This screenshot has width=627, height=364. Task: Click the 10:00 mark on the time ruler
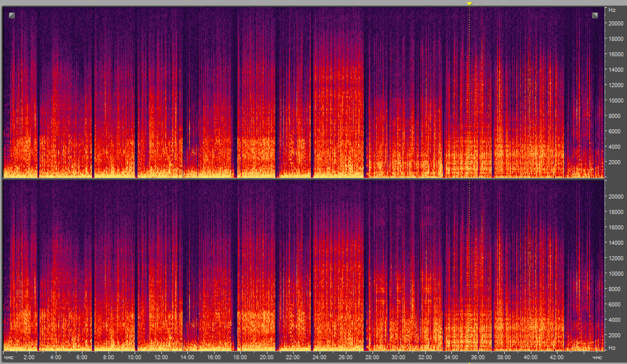click(135, 358)
